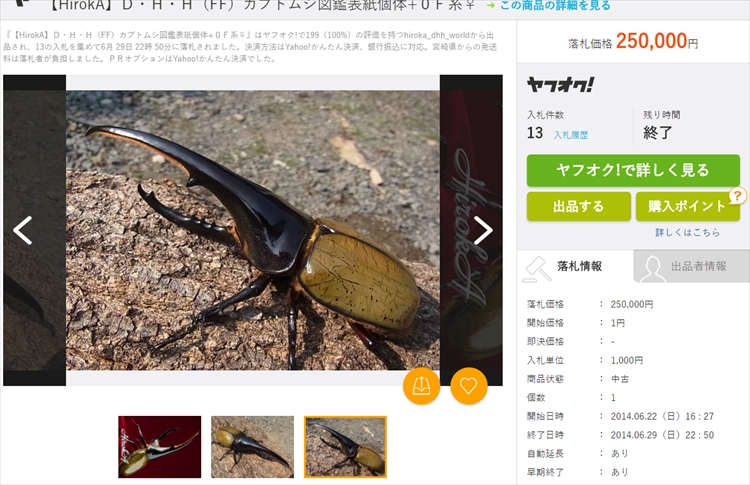Click the 終了 remaining time status
Image resolution: width=750 pixels, height=485 pixels.
coord(658,132)
